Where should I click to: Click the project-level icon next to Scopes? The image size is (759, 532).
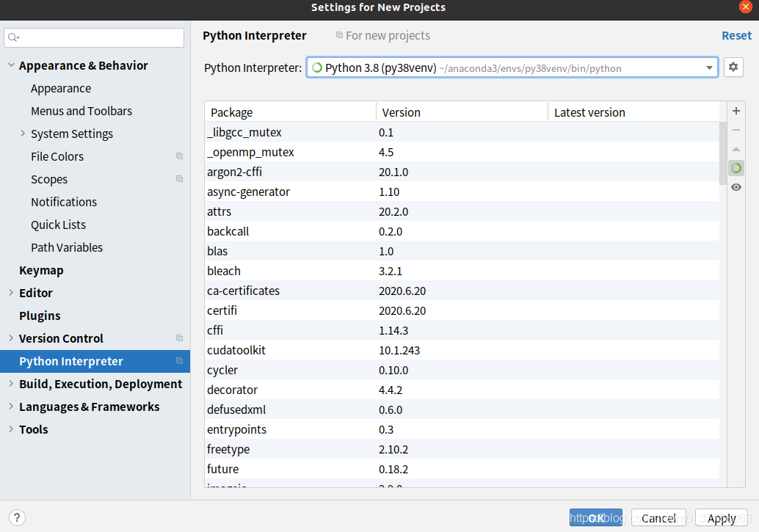coord(179,179)
